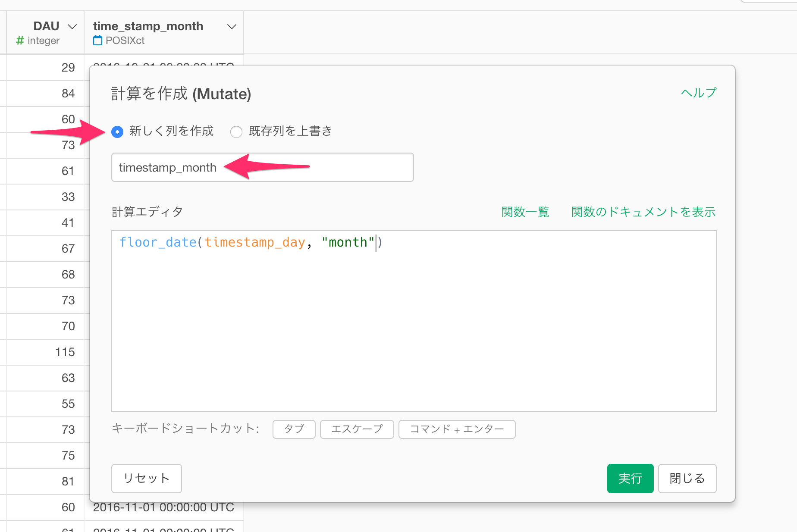The height and width of the screenshot is (532, 797).
Task: Click the DAU column header
Action: (46, 26)
